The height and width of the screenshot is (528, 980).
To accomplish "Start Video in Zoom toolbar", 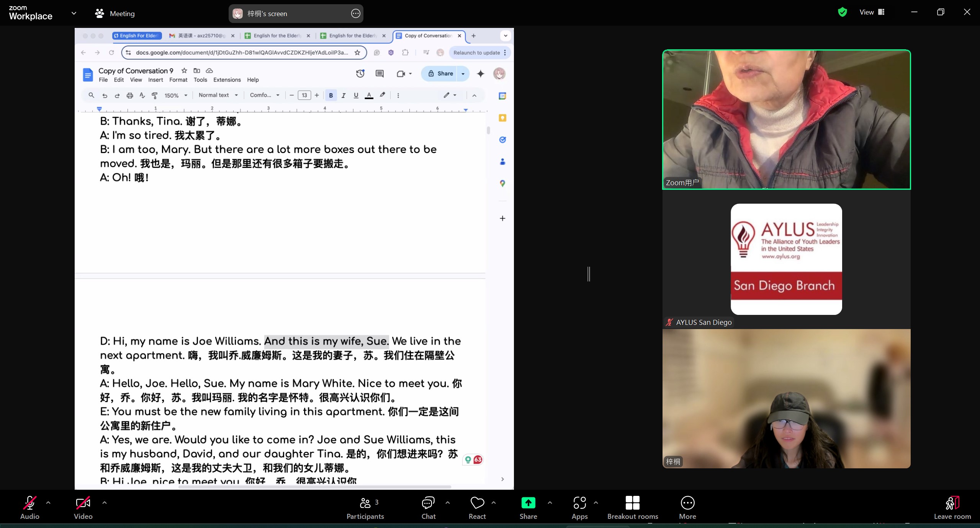I will [x=83, y=508].
